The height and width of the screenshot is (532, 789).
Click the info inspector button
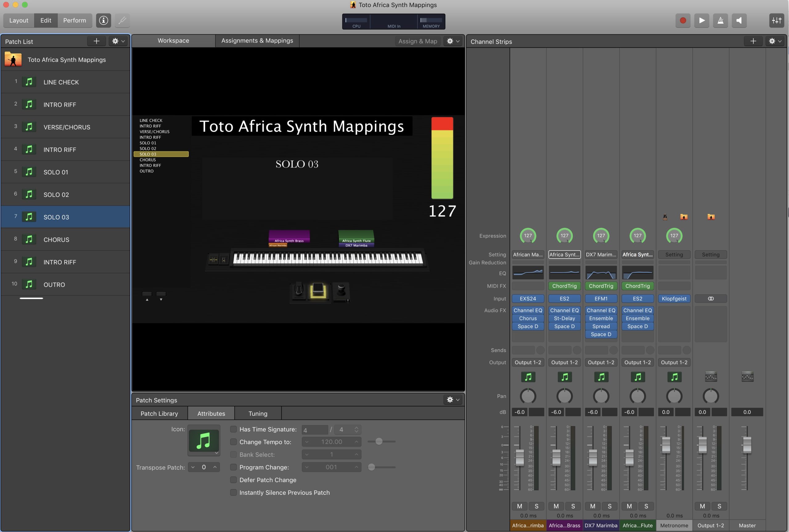(104, 20)
